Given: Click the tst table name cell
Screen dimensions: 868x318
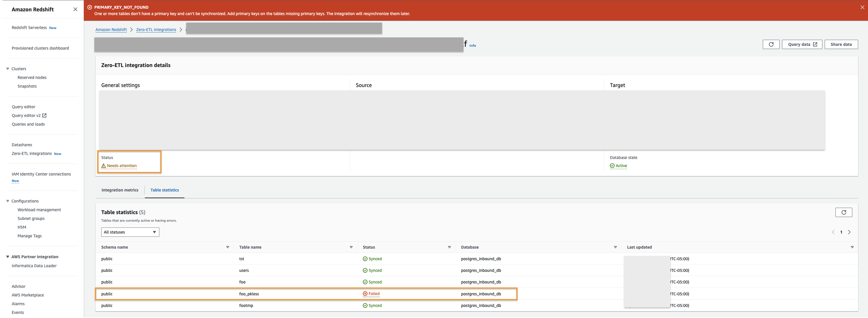Looking at the screenshot, I should click(241, 259).
